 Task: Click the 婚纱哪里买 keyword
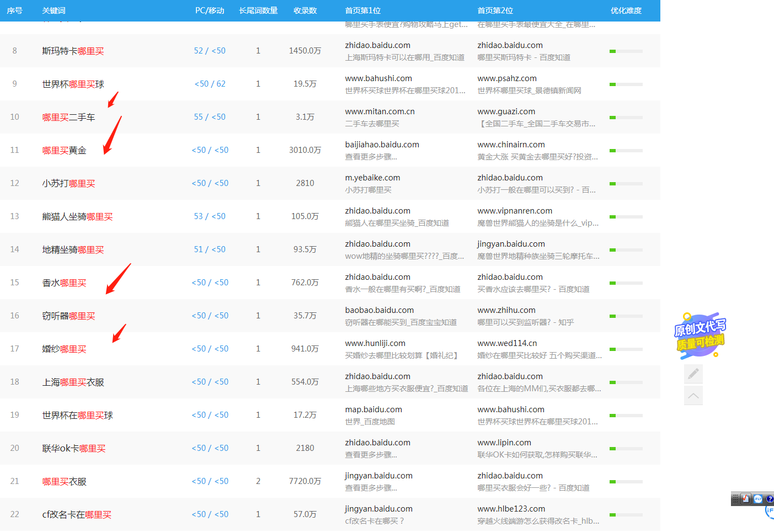coord(64,349)
